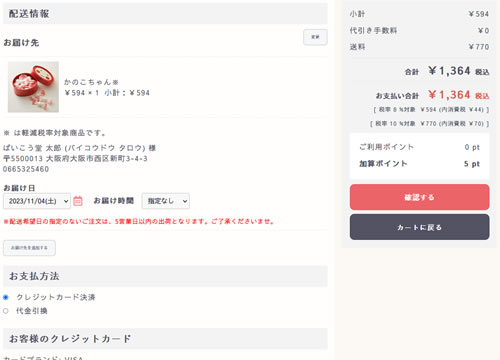The image size is (500, 360).
Task: Click the お客様のクレジットカード header
Action: [x=165, y=339]
